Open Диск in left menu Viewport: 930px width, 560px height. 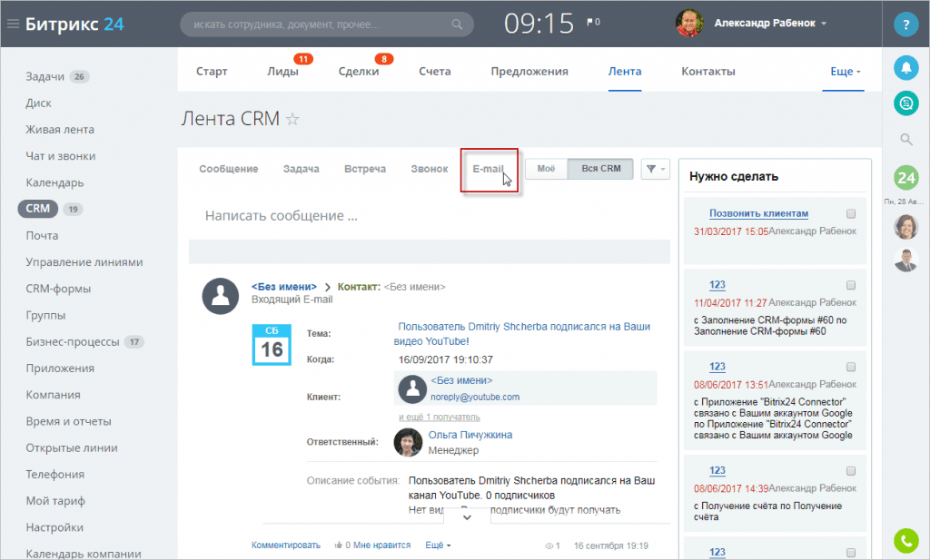(x=38, y=103)
